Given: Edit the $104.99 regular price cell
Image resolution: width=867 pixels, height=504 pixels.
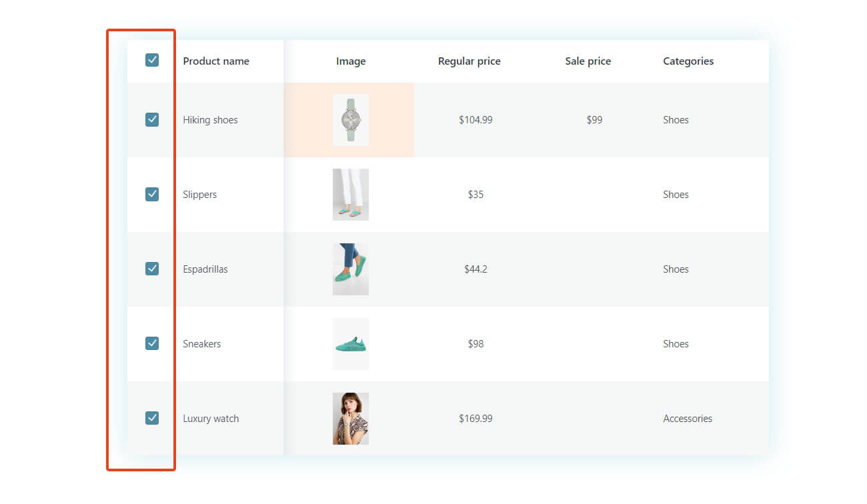Looking at the screenshot, I should (476, 120).
